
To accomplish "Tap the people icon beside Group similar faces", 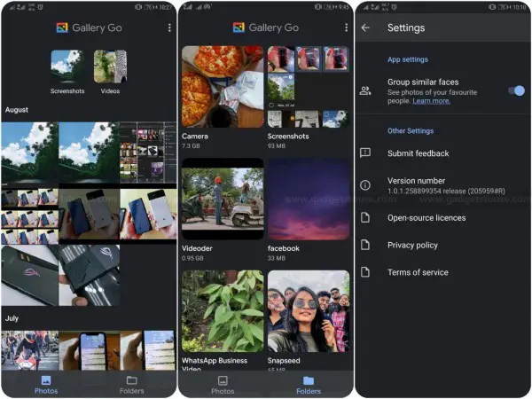I will click(x=365, y=91).
